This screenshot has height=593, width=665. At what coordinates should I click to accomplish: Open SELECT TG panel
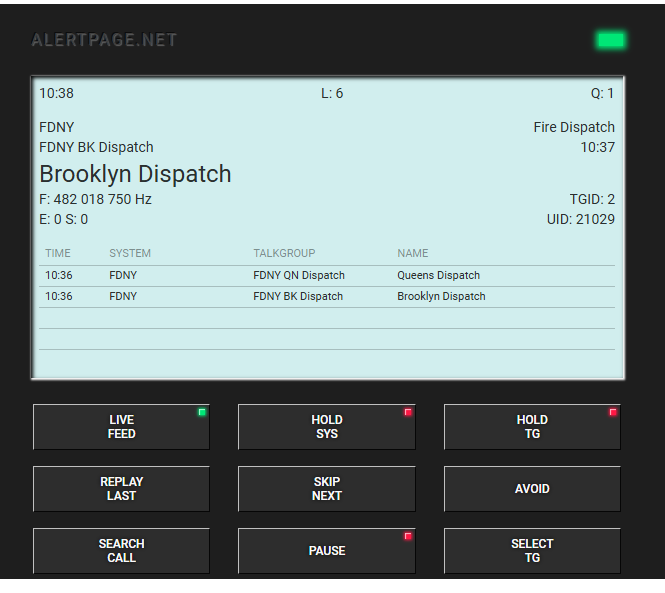point(532,551)
